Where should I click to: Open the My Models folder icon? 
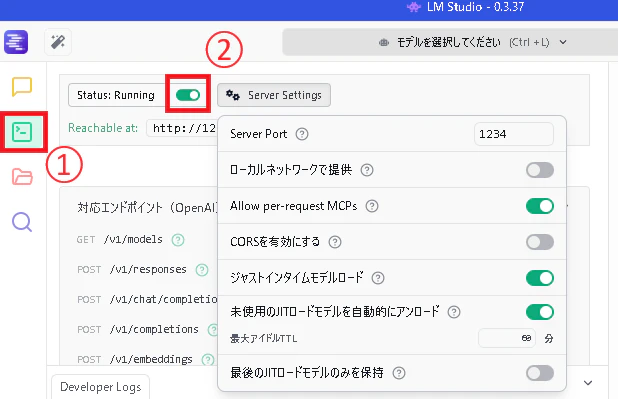coord(22,177)
